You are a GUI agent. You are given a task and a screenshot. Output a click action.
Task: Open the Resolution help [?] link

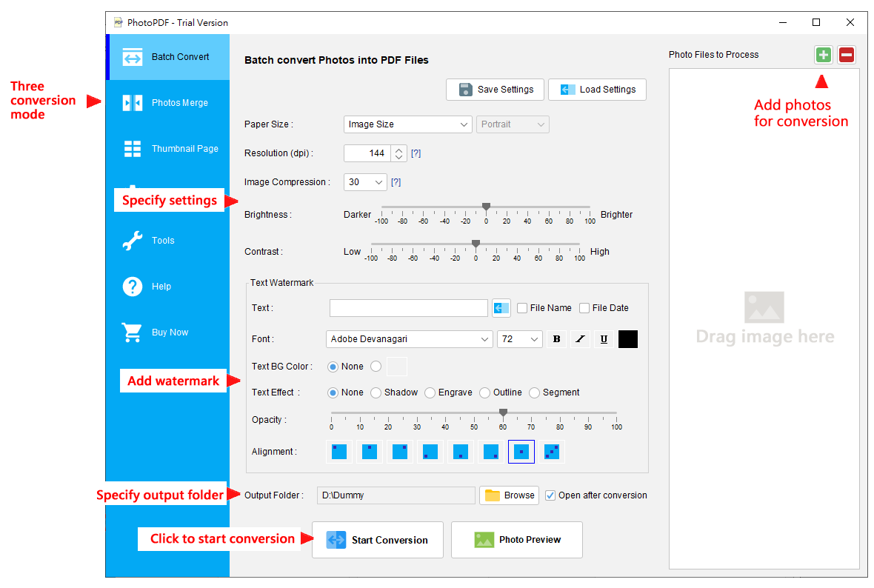click(416, 153)
